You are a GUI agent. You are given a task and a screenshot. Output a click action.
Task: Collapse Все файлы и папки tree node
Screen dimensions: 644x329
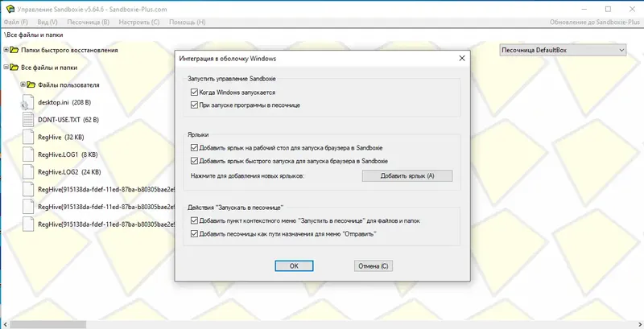coord(6,68)
